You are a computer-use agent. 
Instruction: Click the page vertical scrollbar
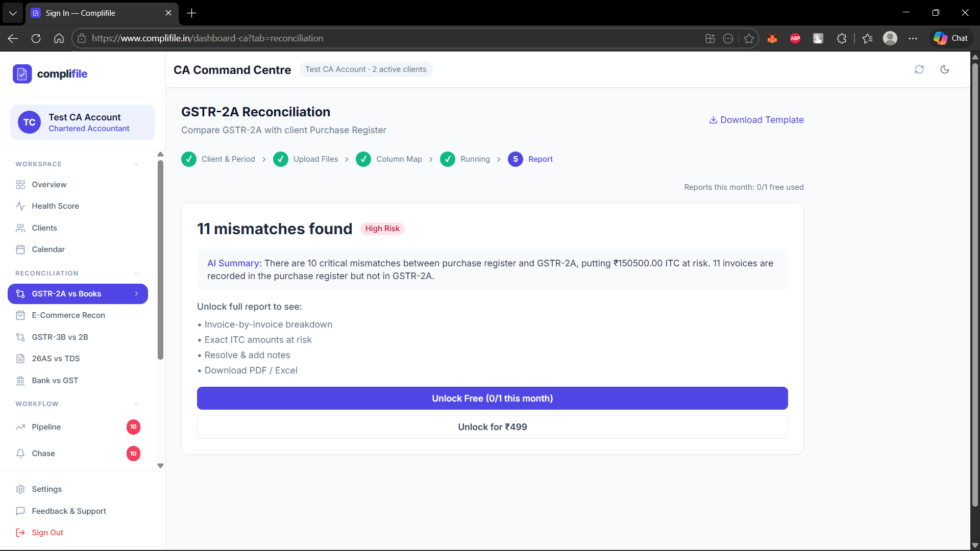pos(975,284)
